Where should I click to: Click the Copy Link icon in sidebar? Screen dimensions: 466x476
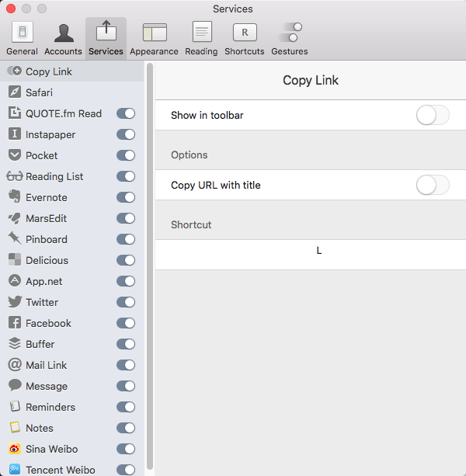(14, 71)
